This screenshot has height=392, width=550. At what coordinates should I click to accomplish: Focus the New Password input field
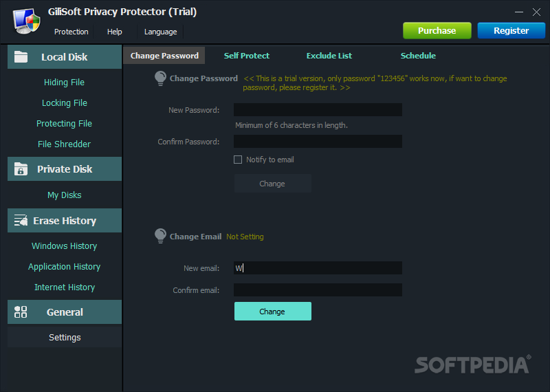(318, 110)
